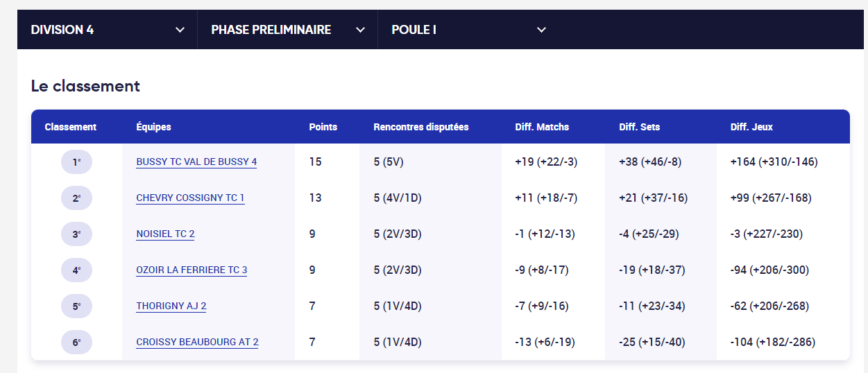Click the 6e ranking badge
This screenshot has height=373, width=868.
pos(76,342)
